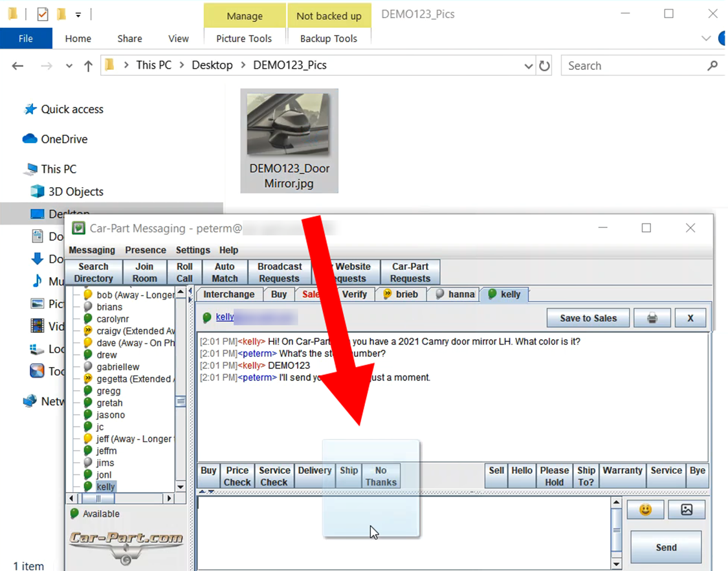Click the Broadcast Requests button

[280, 273]
